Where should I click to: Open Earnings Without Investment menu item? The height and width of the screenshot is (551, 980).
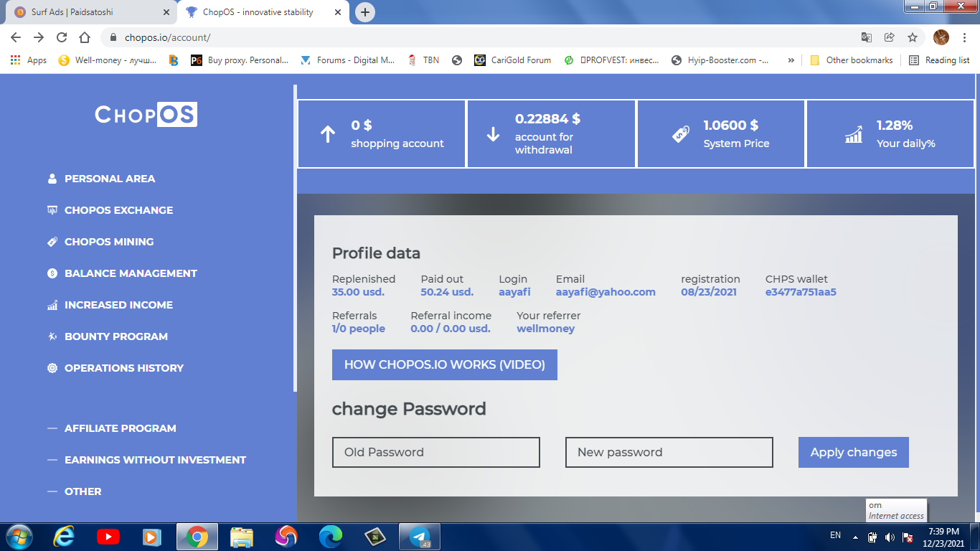pyautogui.click(x=155, y=460)
